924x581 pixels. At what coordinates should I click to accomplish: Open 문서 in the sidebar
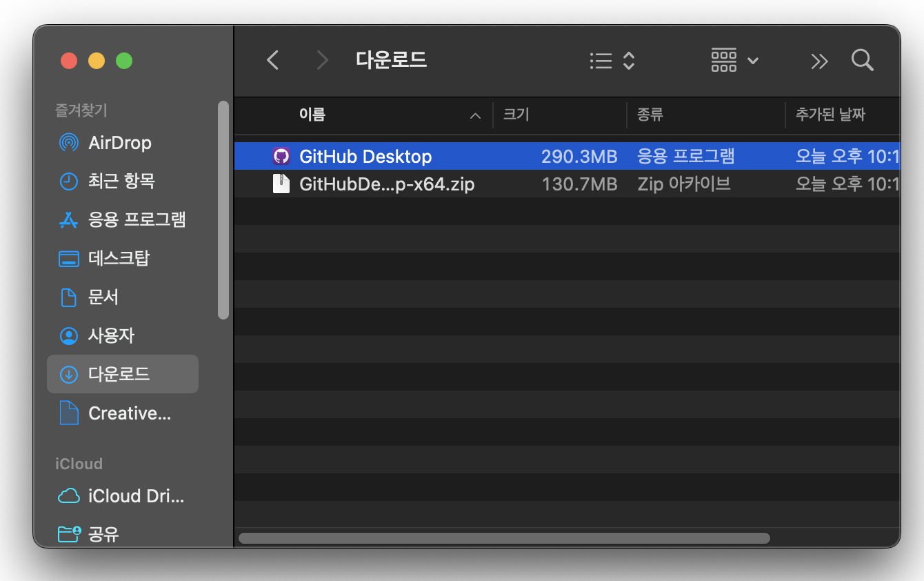[123, 297]
